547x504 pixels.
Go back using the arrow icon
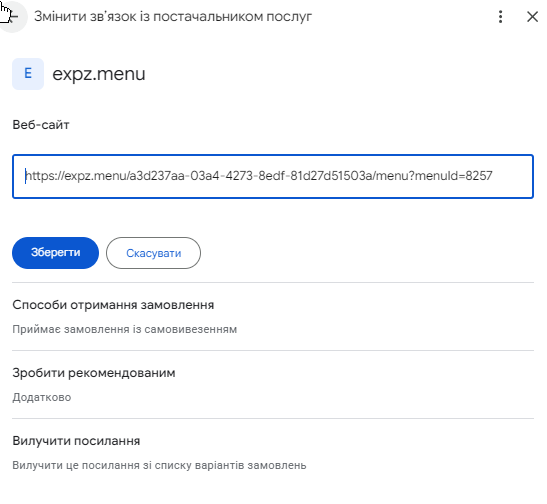(x=13, y=16)
